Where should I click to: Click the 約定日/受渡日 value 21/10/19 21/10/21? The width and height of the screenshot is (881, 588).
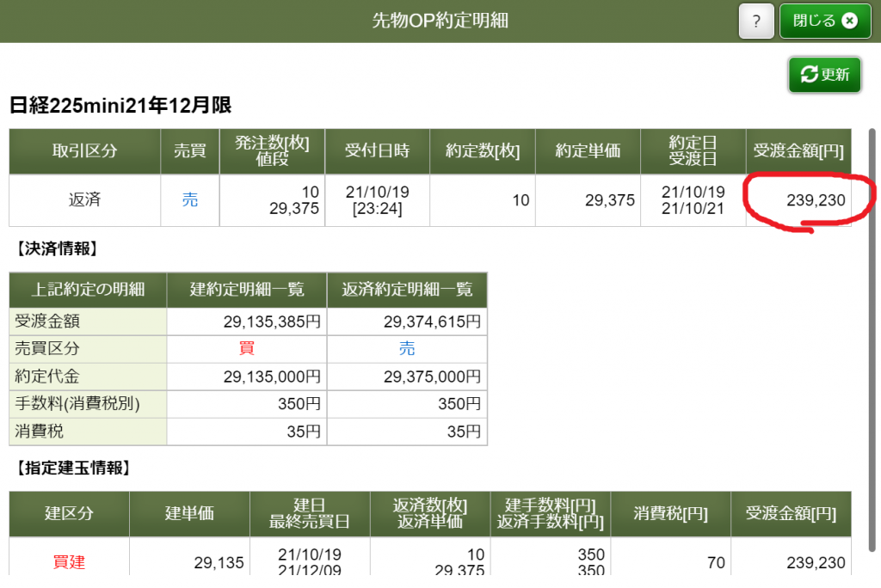[x=693, y=200]
